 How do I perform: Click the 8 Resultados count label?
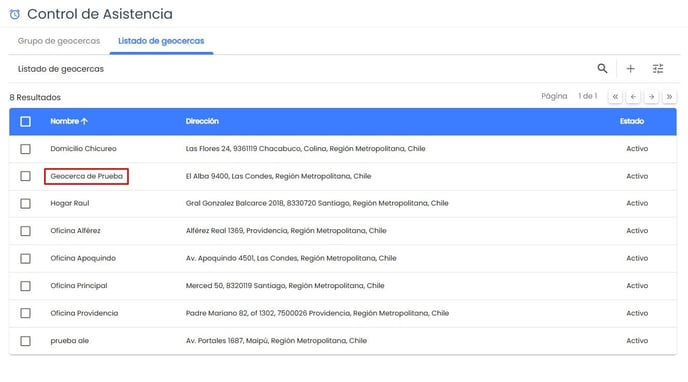pyautogui.click(x=35, y=97)
